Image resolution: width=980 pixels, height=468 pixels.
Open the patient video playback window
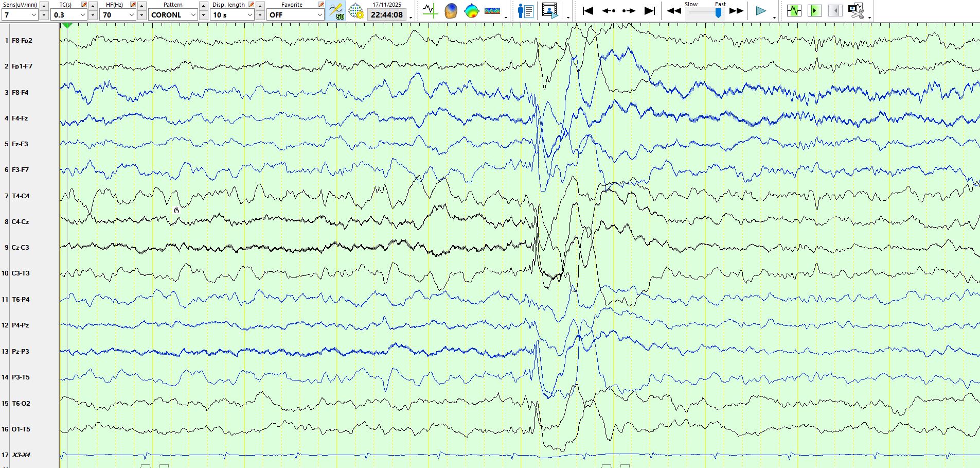[x=550, y=11]
